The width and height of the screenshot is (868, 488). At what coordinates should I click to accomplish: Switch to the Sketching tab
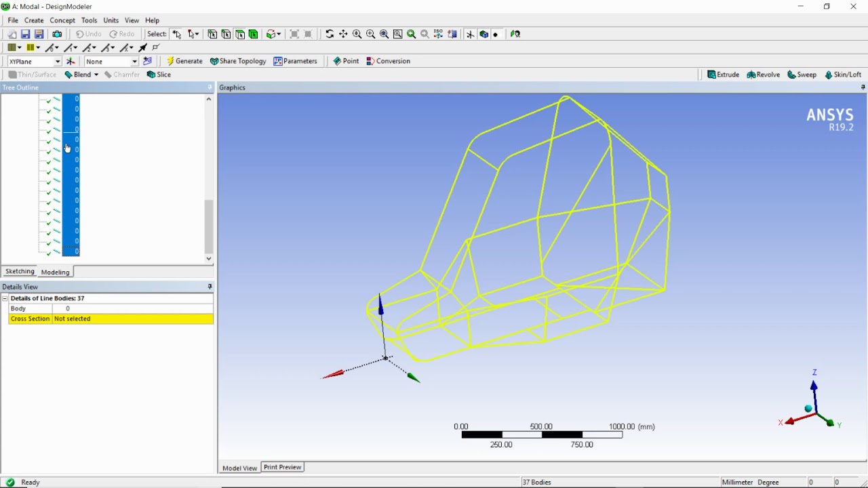20,271
